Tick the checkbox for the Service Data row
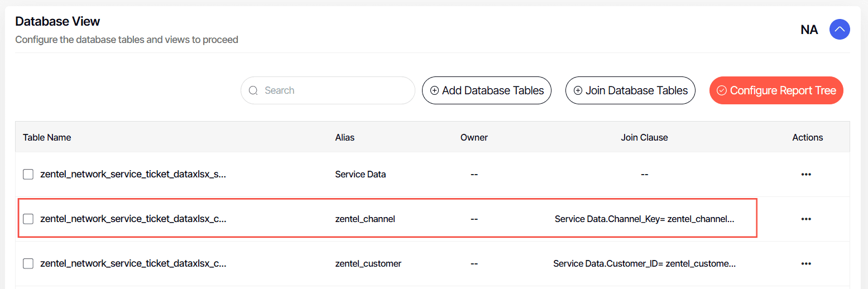Screen dimensions: 868x289 [28, 175]
